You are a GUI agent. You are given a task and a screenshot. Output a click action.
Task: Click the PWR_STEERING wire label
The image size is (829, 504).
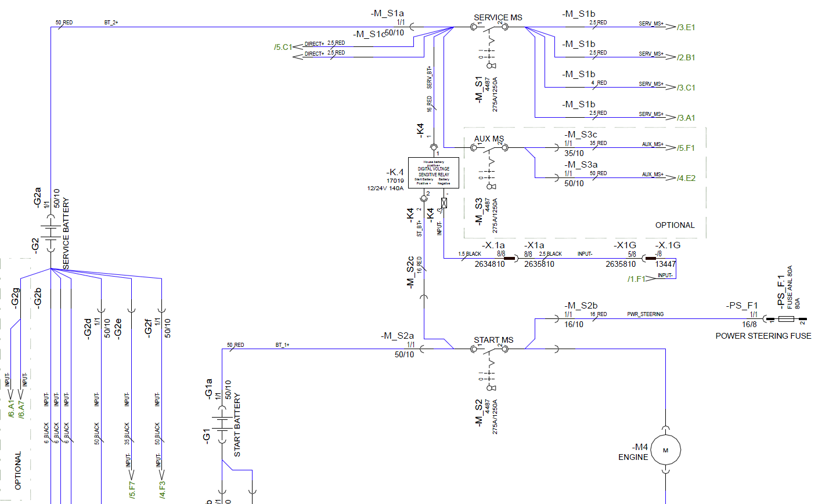645,314
